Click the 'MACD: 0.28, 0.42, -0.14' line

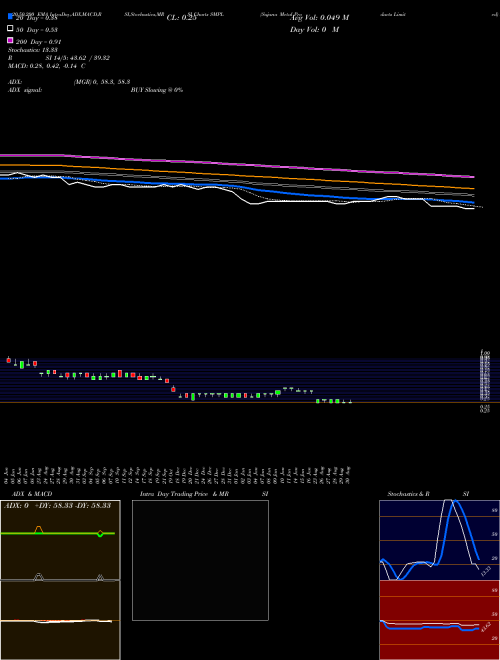point(47,66)
